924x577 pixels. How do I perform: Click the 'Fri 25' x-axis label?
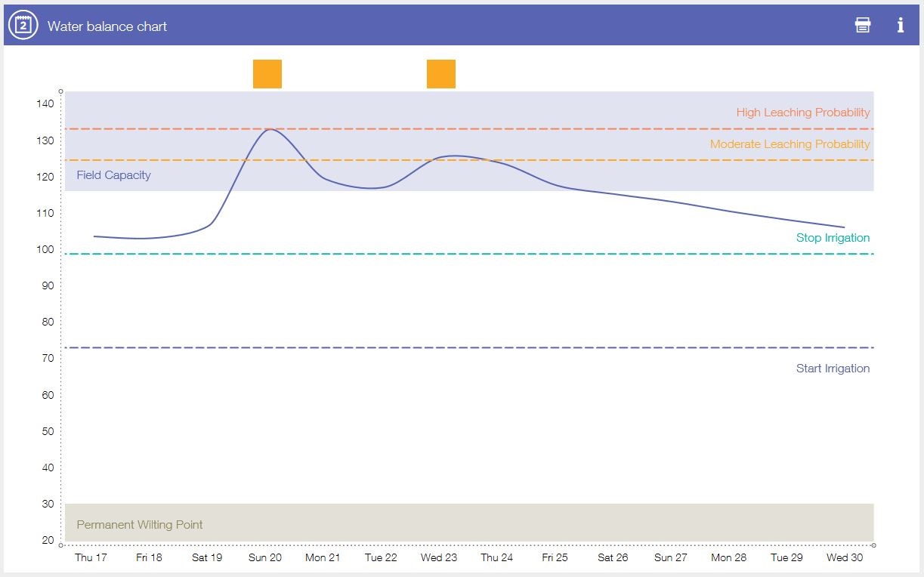click(555, 558)
